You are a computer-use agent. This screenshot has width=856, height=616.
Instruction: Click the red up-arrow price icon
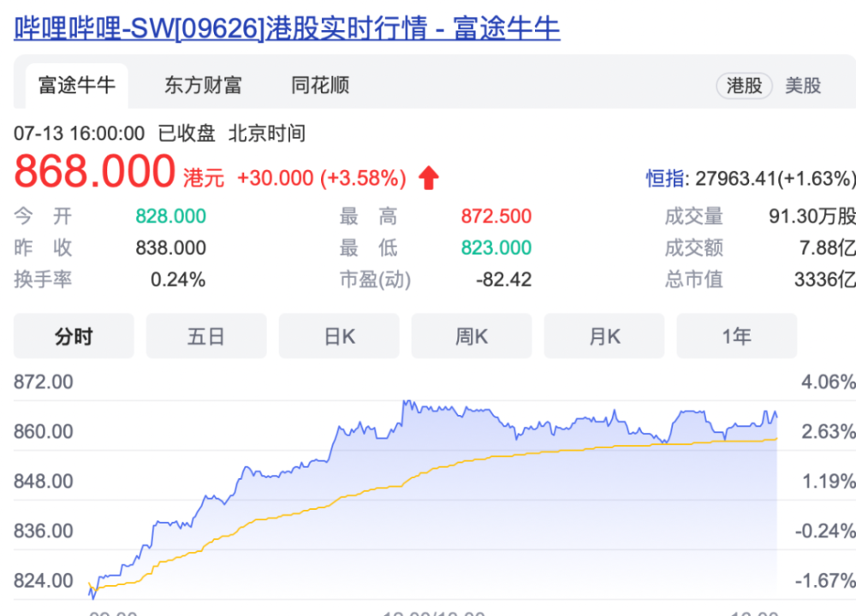(x=429, y=178)
